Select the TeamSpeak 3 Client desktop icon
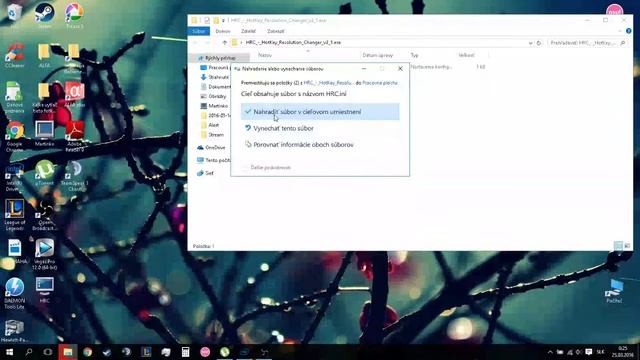The width and height of the screenshot is (640, 360). (74, 176)
